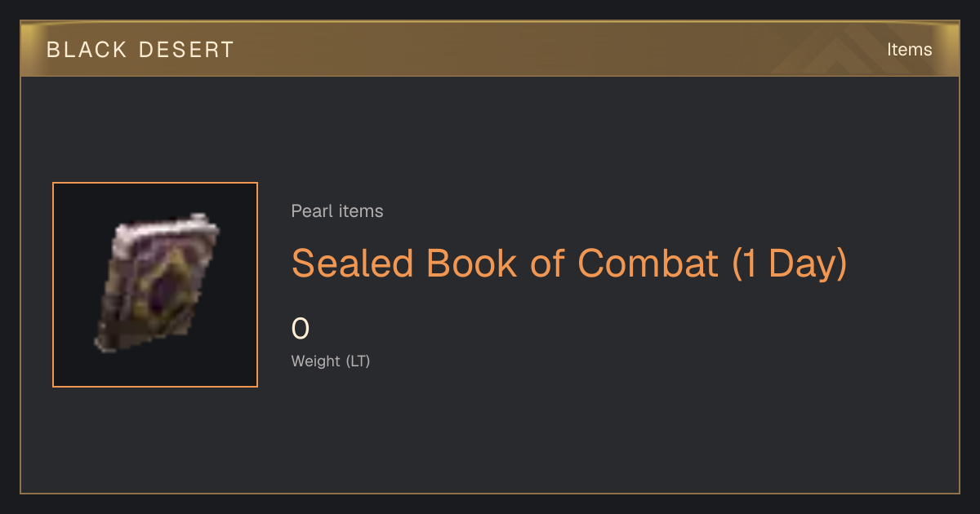
Task: Select the orange-framed item thumbnail border
Action: [155, 285]
